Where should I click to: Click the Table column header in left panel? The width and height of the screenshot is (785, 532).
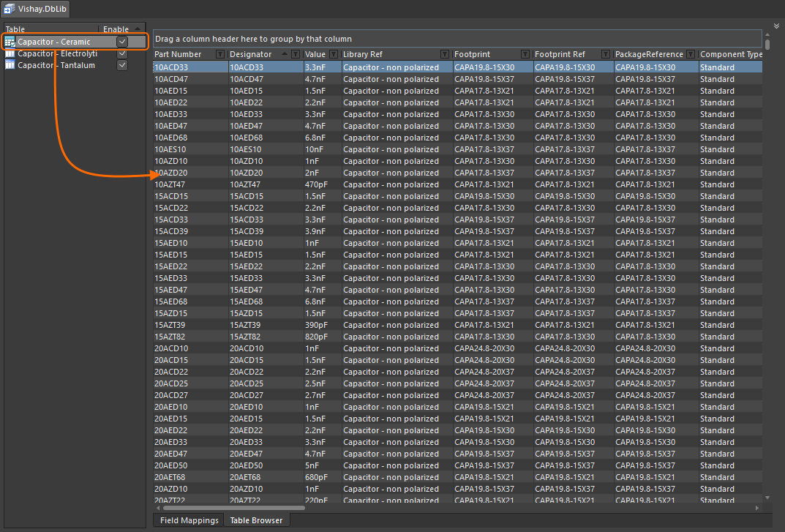(x=15, y=29)
